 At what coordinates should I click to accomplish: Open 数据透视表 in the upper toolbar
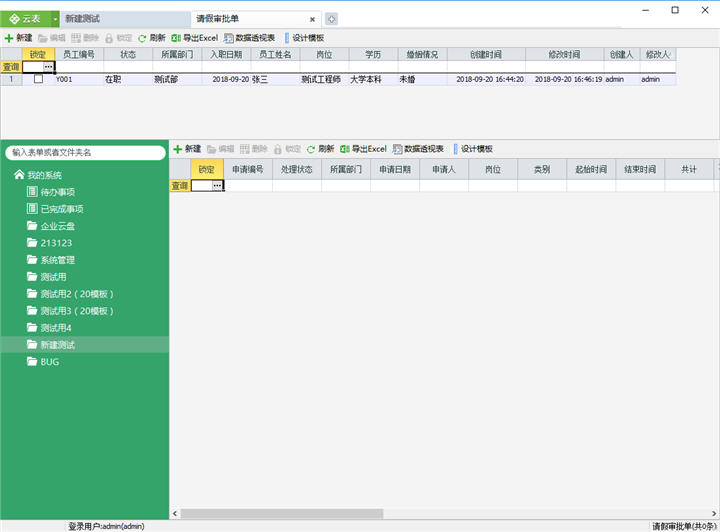[x=249, y=38]
